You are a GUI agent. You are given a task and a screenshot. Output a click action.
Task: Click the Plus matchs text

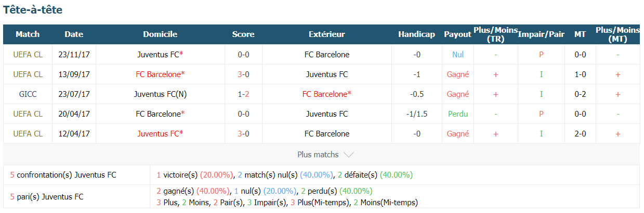tap(318, 155)
